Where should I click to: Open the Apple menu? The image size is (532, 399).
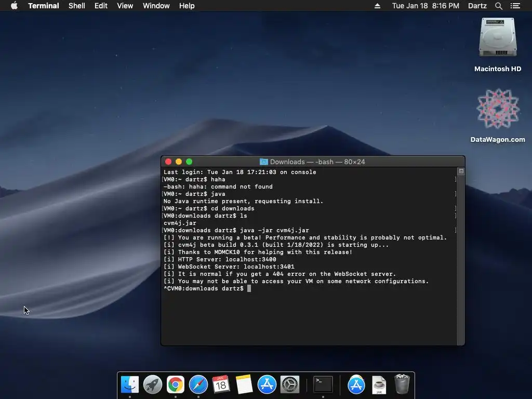(x=14, y=6)
